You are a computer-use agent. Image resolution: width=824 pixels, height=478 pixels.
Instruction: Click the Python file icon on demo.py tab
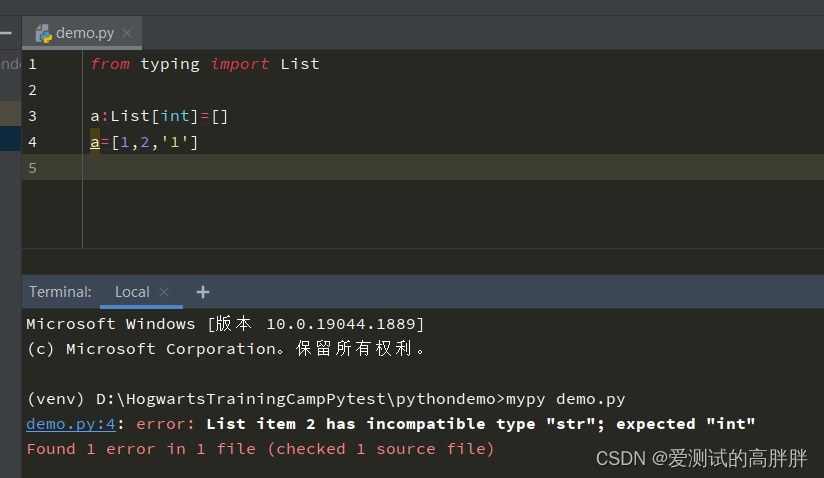point(44,34)
